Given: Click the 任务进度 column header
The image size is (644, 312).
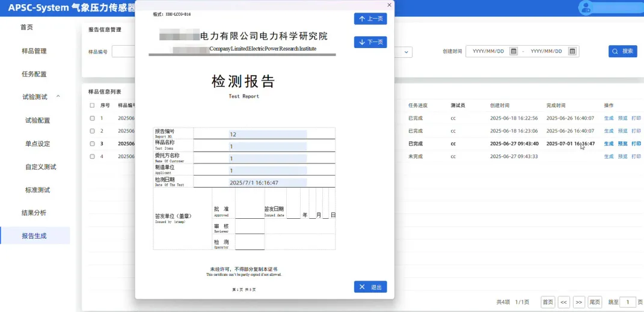Looking at the screenshot, I should [418, 106].
